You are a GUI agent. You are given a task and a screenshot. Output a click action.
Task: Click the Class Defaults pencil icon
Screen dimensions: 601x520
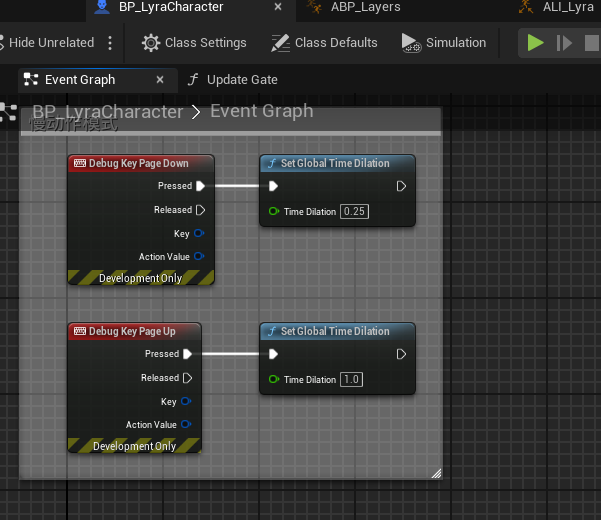280,43
